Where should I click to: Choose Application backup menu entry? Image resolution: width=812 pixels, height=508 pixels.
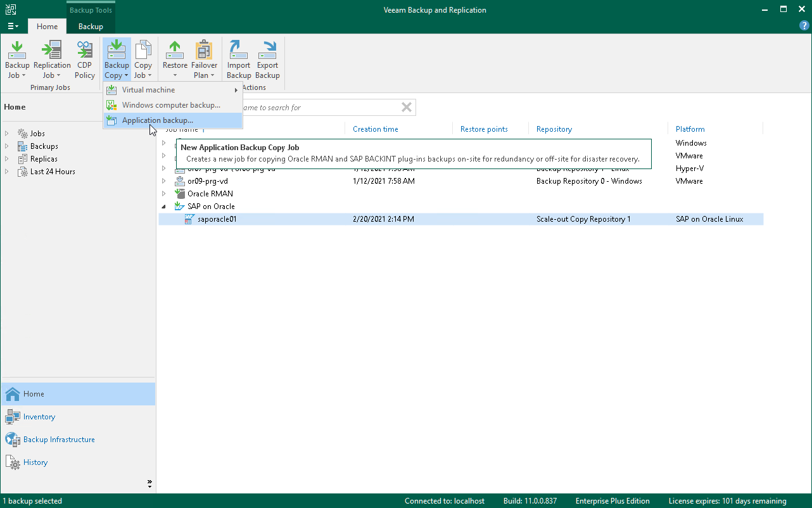click(x=173, y=120)
